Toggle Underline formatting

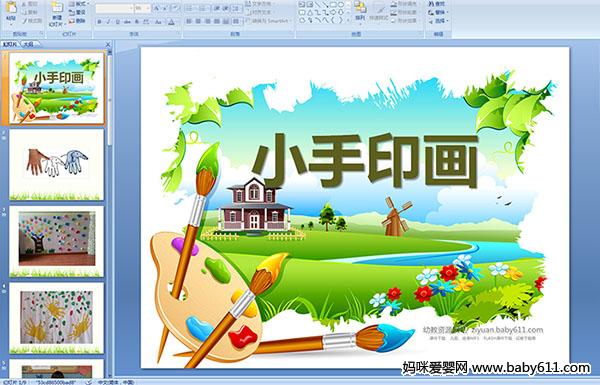point(117,22)
